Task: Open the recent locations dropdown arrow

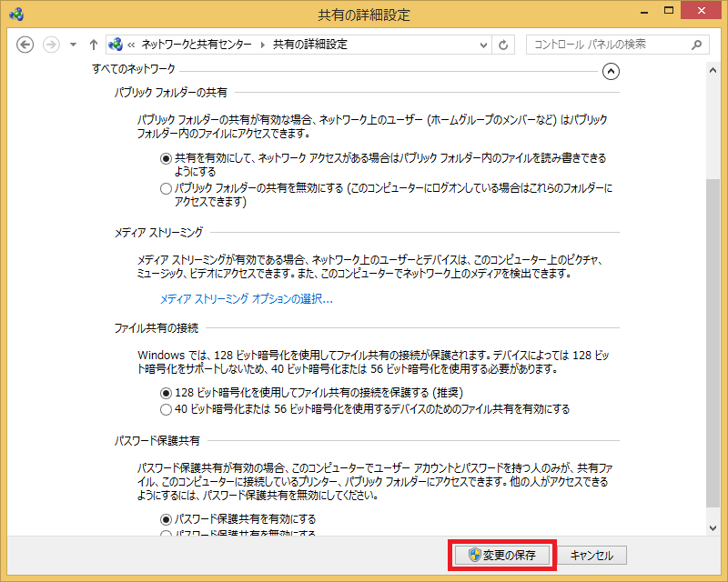Action: 73,45
